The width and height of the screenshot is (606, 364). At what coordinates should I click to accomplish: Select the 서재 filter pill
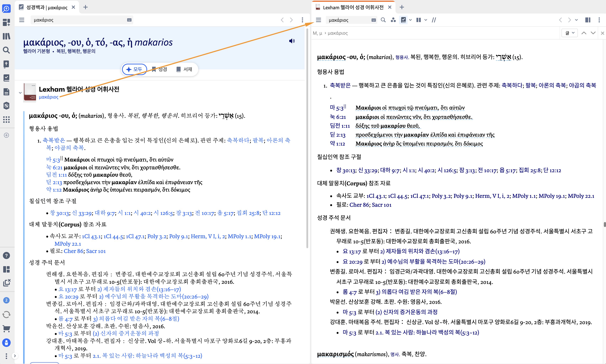[184, 69]
